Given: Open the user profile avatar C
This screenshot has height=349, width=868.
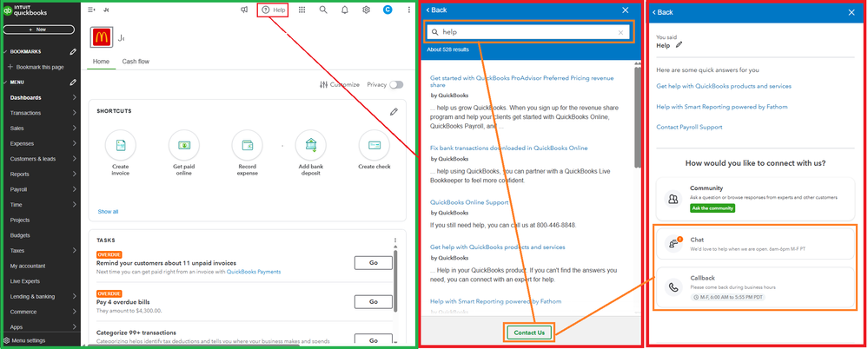Looking at the screenshot, I should tap(387, 10).
